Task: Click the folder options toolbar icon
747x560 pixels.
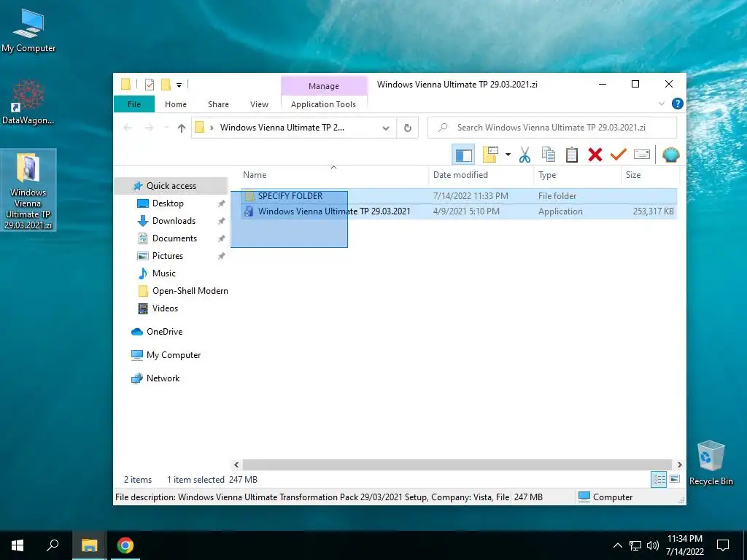Action: tap(490, 155)
